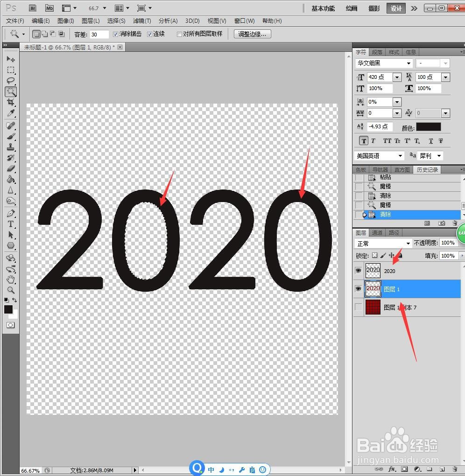Open tracking dropdown in Character panel
Viewport: 465px width, 476px height.
click(397, 113)
